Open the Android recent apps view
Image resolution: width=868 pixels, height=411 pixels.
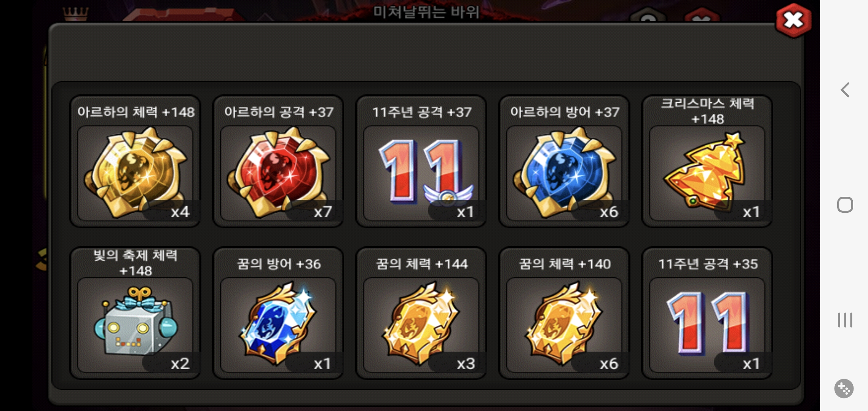click(x=845, y=320)
